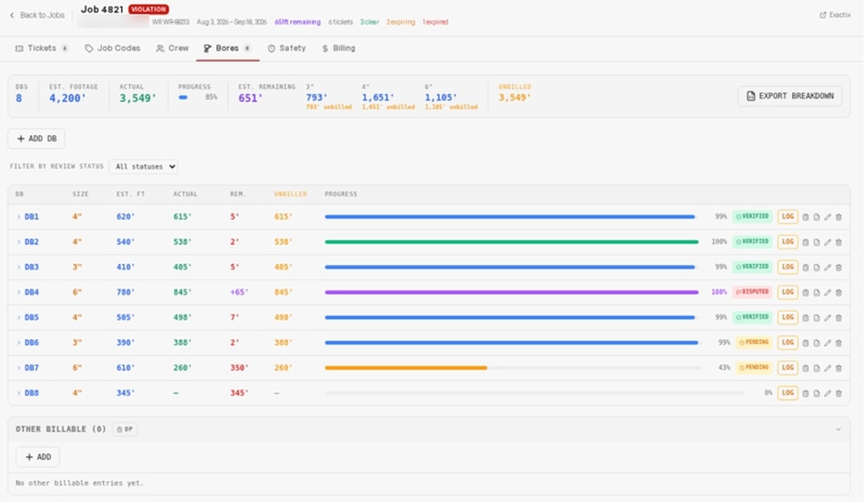Open the LOG for DB7
Image resolution: width=868 pixels, height=502 pixels.
(787, 368)
